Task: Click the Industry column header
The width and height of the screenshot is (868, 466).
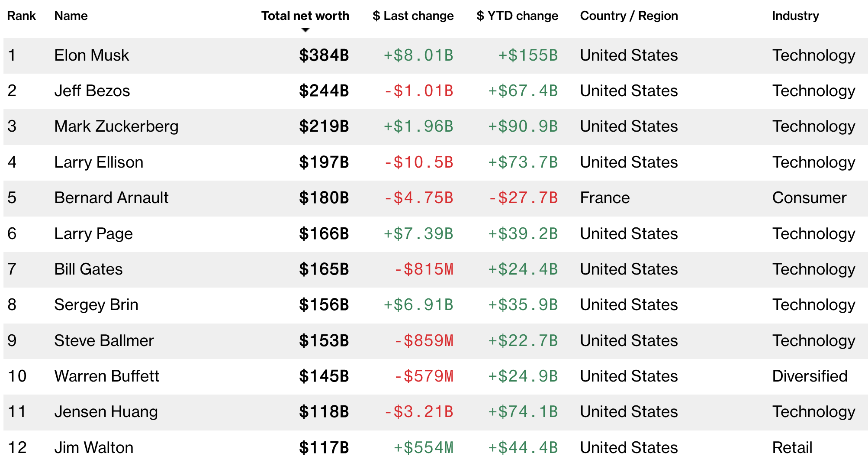Action: click(x=795, y=16)
